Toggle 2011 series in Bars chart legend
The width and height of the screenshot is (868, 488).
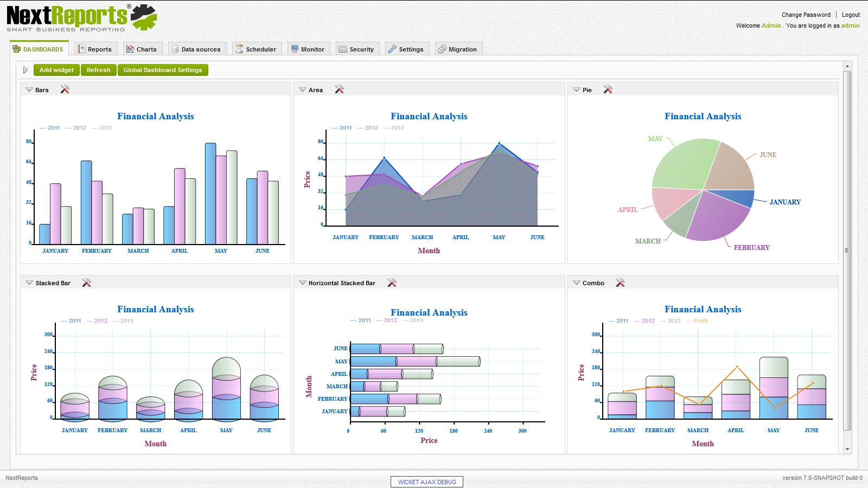50,128
